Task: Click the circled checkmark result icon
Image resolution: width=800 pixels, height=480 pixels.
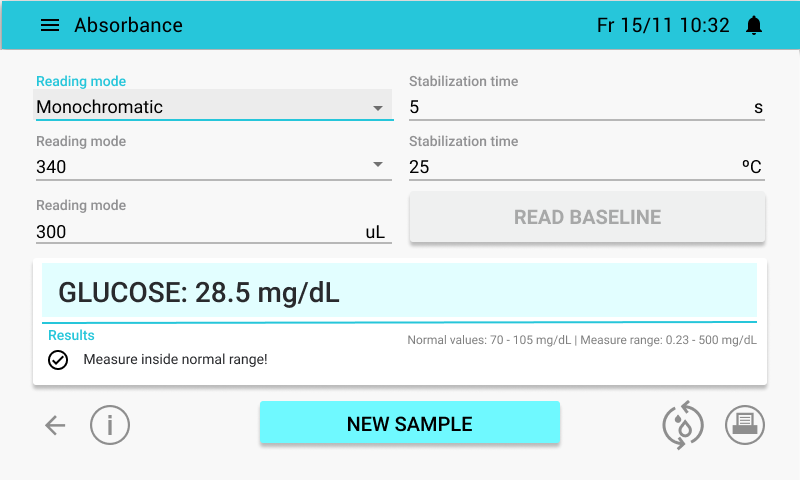Action: coord(58,360)
